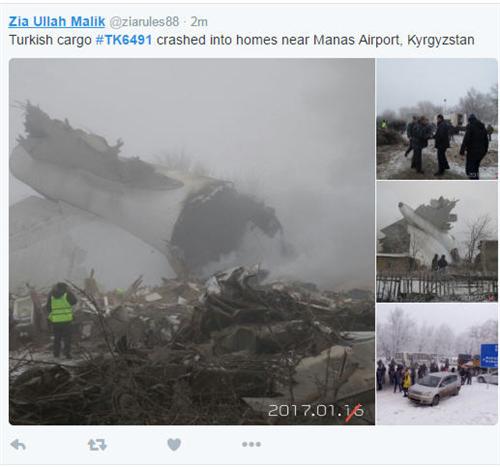This screenshot has height=467, width=500.
Task: Open the thumbnail of men shaking hands
Action: 437,119
